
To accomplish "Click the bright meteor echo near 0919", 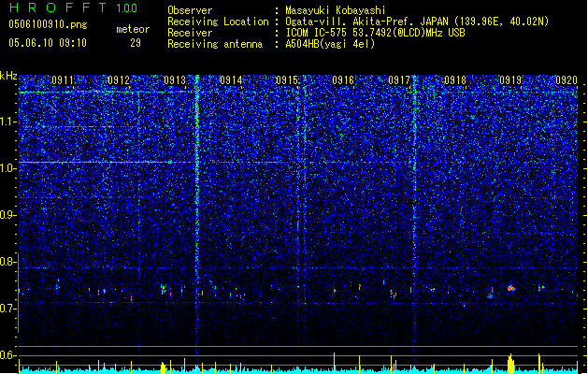I will tap(511, 288).
